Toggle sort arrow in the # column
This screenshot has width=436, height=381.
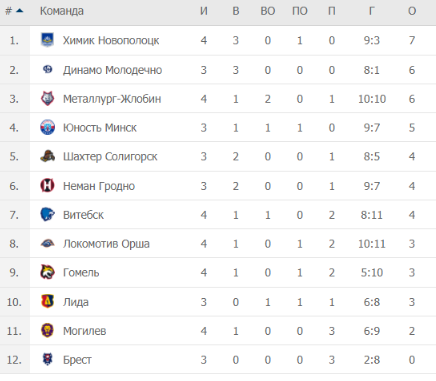pyautogui.click(x=20, y=11)
